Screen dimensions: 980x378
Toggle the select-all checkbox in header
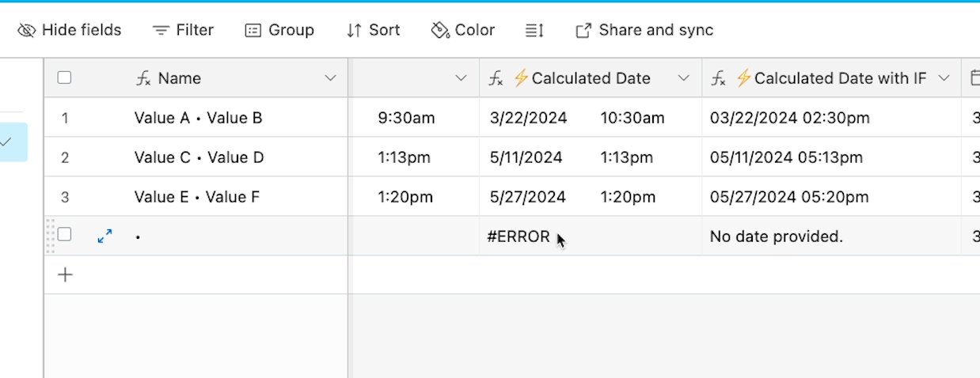[x=64, y=77]
